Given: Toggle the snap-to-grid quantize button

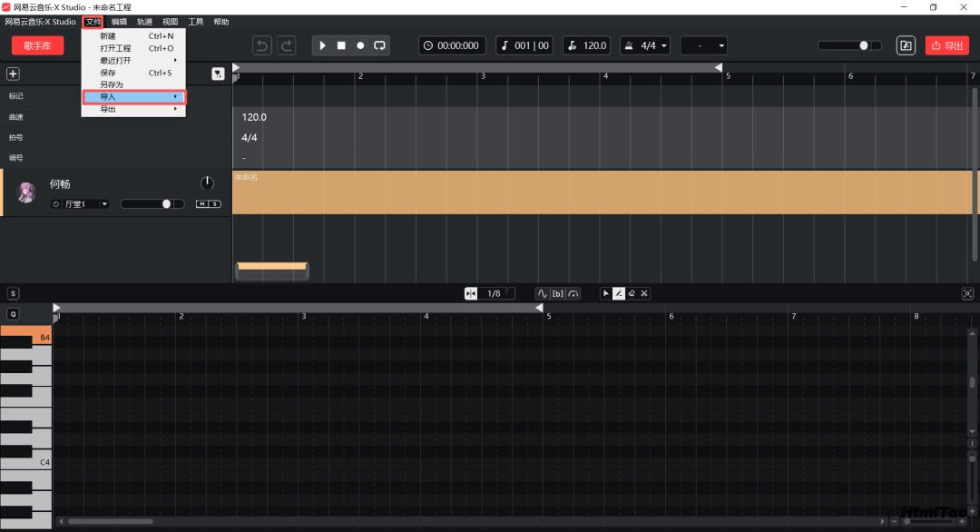Looking at the screenshot, I should 471,293.
